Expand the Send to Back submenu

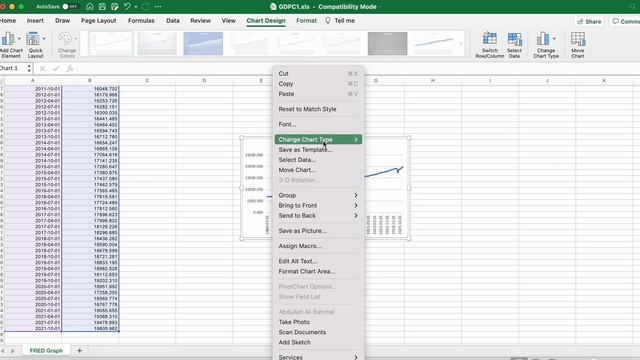click(x=318, y=216)
